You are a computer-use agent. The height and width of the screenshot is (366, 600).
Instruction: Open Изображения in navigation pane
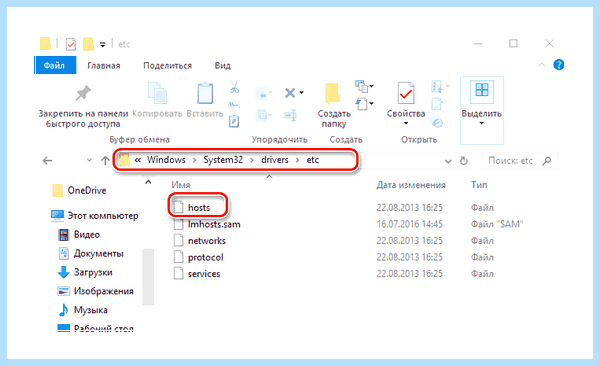(x=96, y=291)
